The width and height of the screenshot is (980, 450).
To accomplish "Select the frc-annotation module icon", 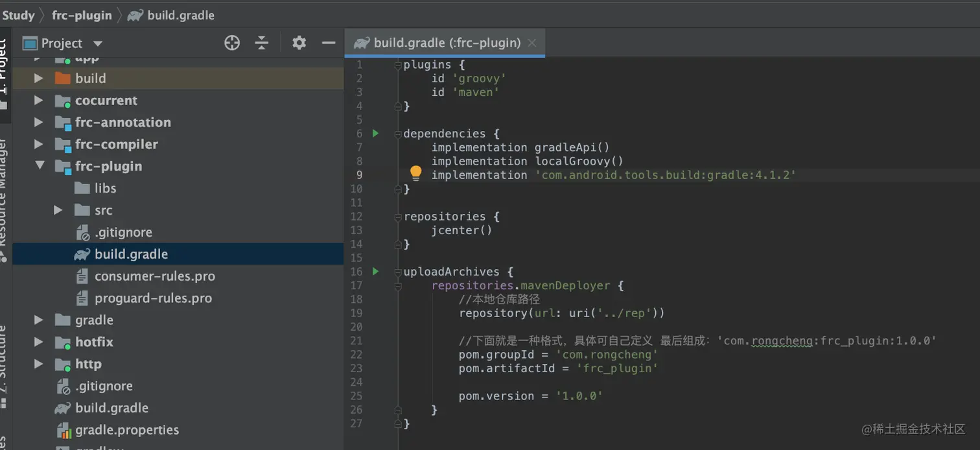I will click(x=62, y=123).
